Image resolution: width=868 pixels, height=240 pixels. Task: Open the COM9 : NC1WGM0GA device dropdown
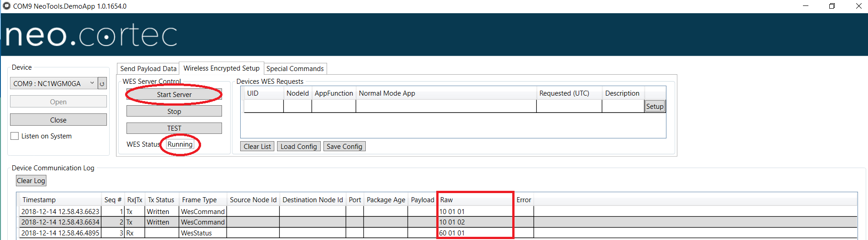(54, 83)
